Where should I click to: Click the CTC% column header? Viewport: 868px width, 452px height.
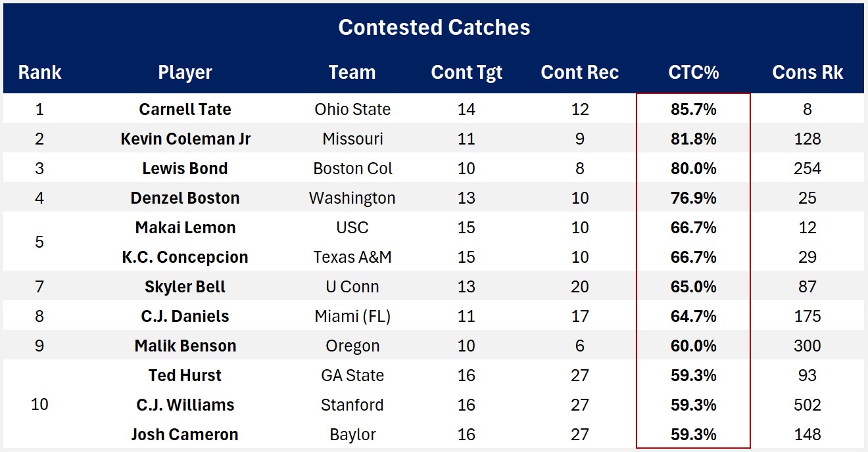693,72
